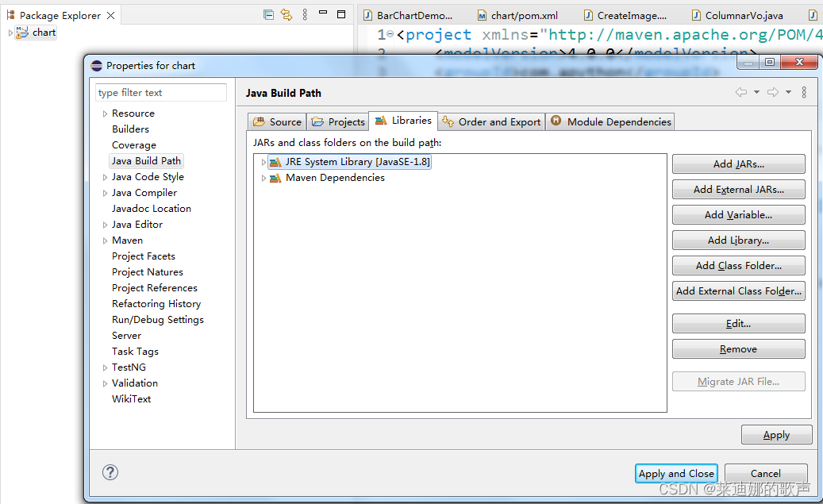Click Add External JARs button
The image size is (823, 504).
(x=739, y=190)
